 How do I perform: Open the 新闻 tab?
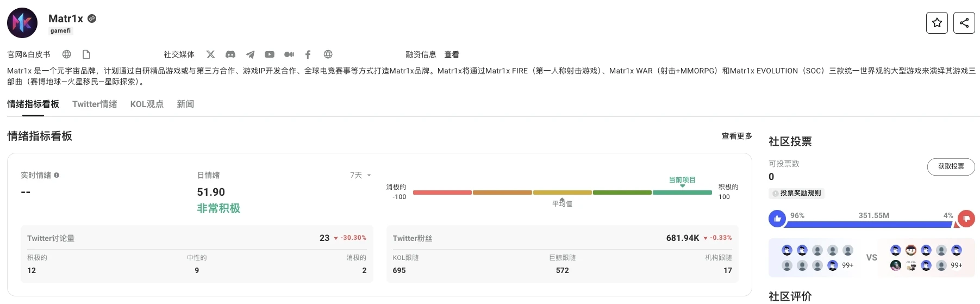185,104
